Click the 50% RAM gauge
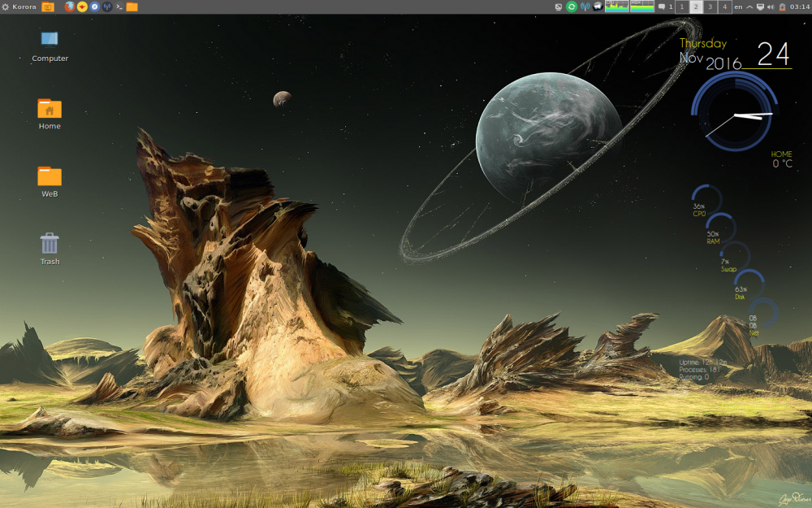 coord(719,228)
